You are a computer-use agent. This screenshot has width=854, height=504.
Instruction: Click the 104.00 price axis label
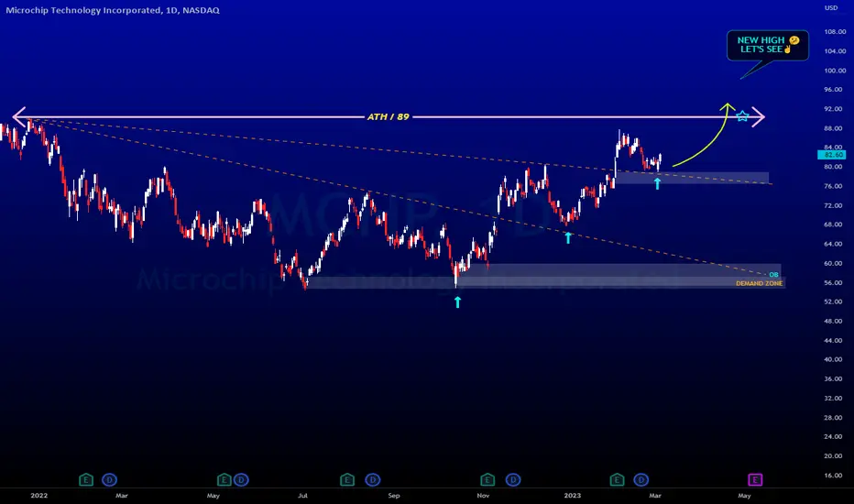click(x=835, y=51)
